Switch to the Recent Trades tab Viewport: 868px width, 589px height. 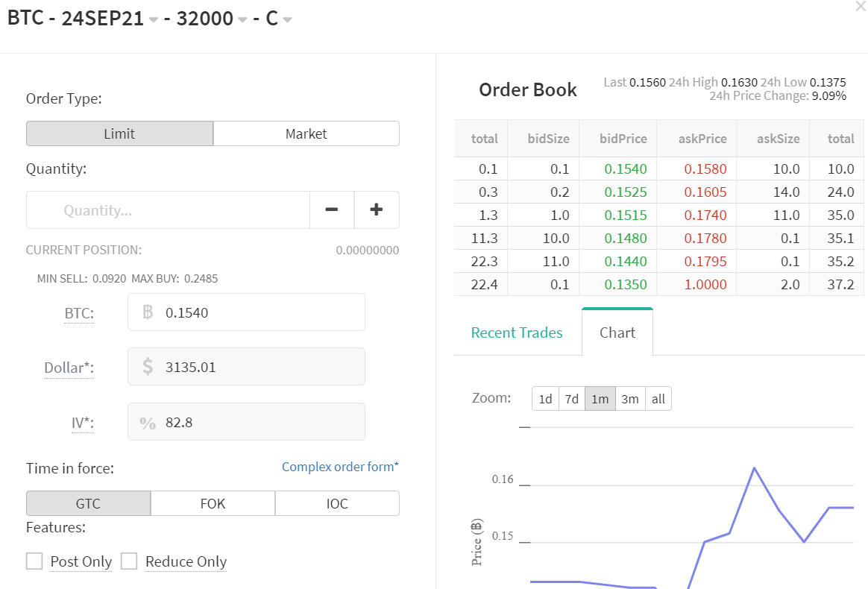point(517,332)
